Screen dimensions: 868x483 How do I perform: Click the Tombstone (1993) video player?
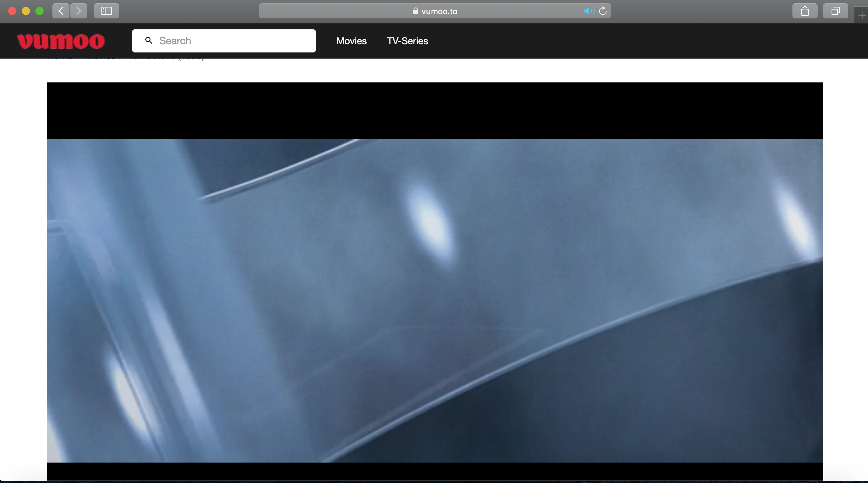click(x=434, y=283)
